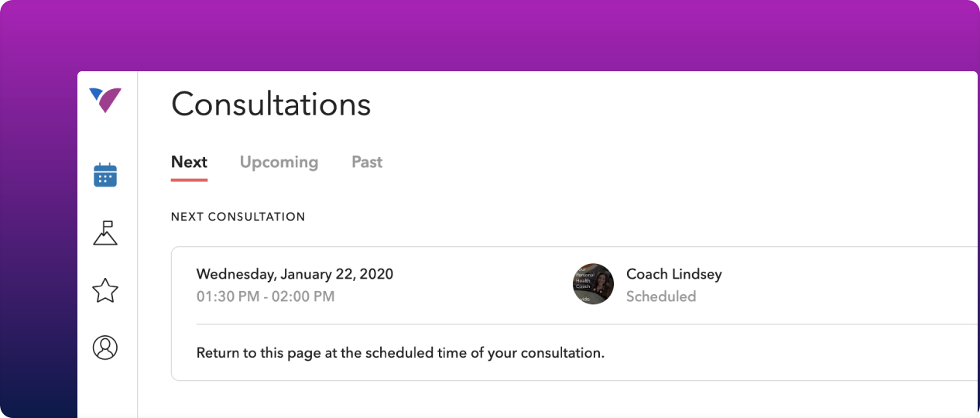Switch to the Past tab

click(x=367, y=162)
